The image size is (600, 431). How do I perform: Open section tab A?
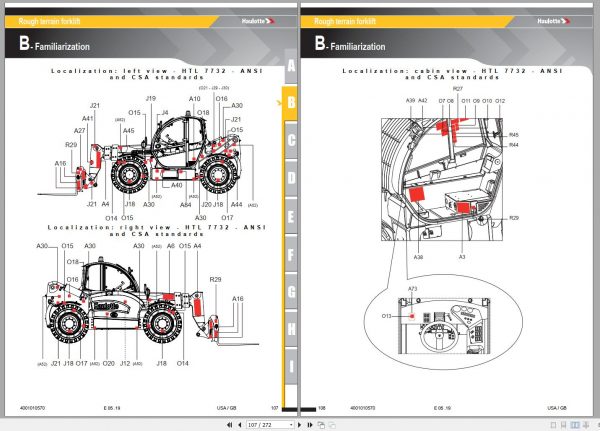[x=291, y=66]
